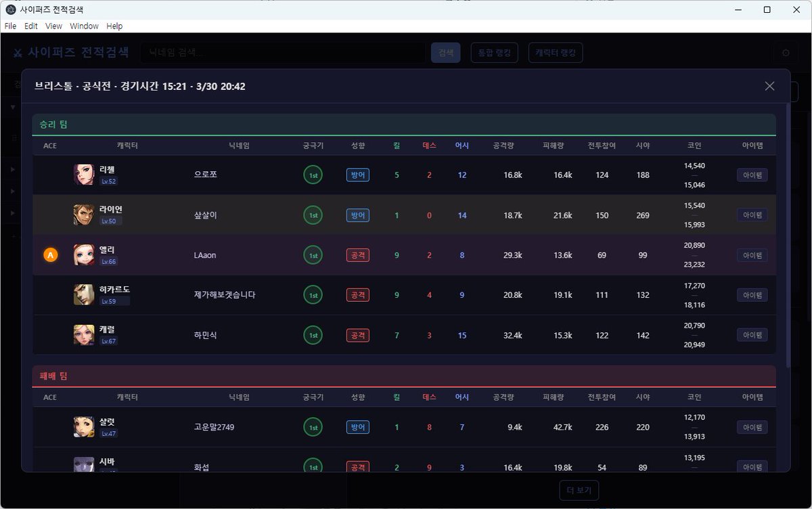
Task: Click 1st ultimate badge for 으로쪼
Action: 313,175
